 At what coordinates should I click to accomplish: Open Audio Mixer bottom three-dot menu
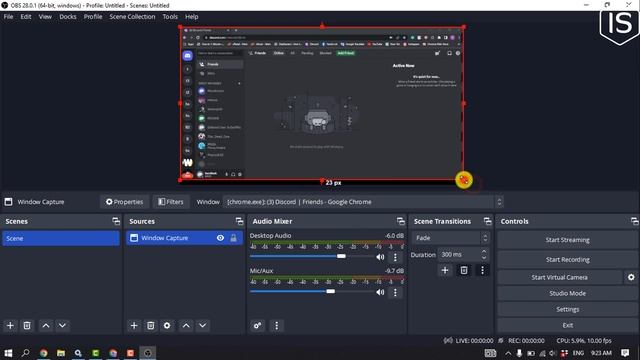click(x=277, y=325)
